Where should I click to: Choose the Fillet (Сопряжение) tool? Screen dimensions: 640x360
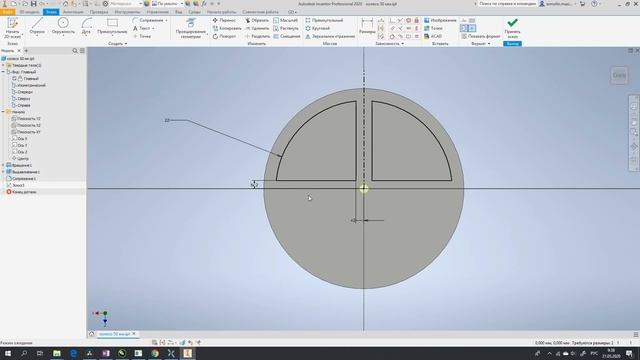coord(150,20)
